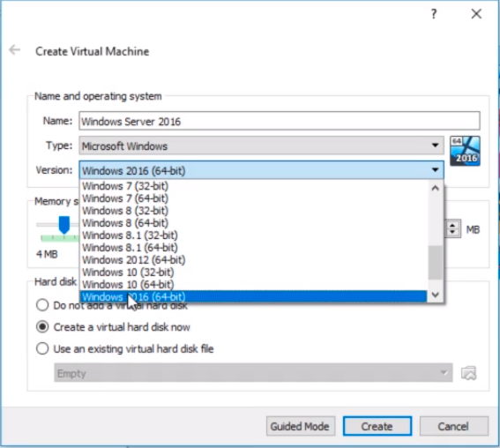
Task: Close the Create Virtual Machine dialog
Action: (x=476, y=14)
